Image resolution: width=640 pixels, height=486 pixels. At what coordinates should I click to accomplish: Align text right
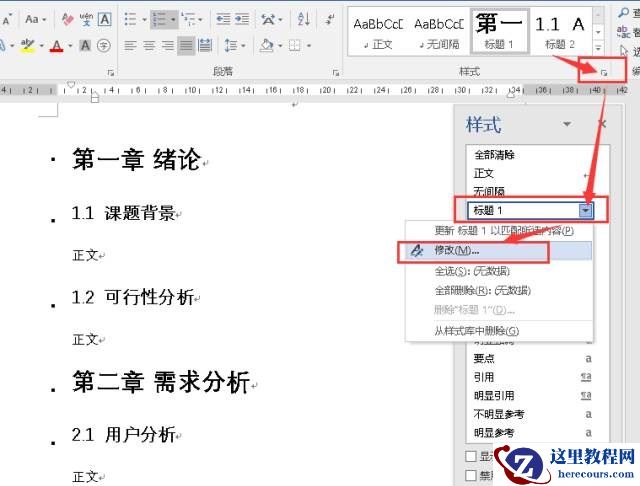(167, 45)
